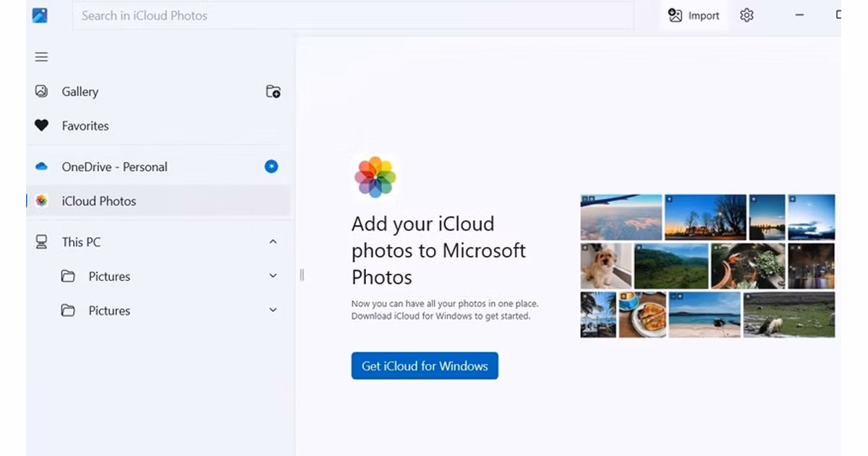Click the heading 'Add your iCloud photos to Microsoft Photos'
868x456 pixels.
pos(438,250)
